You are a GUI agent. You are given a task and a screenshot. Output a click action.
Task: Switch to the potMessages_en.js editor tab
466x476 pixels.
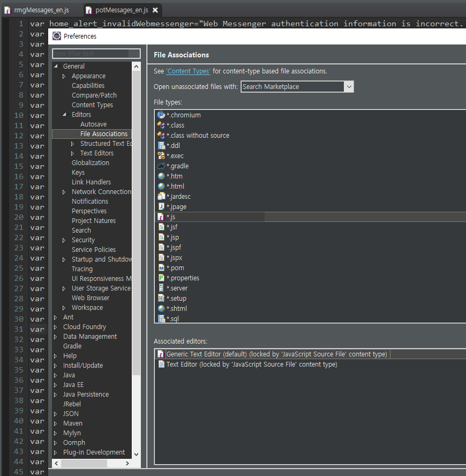122,10
